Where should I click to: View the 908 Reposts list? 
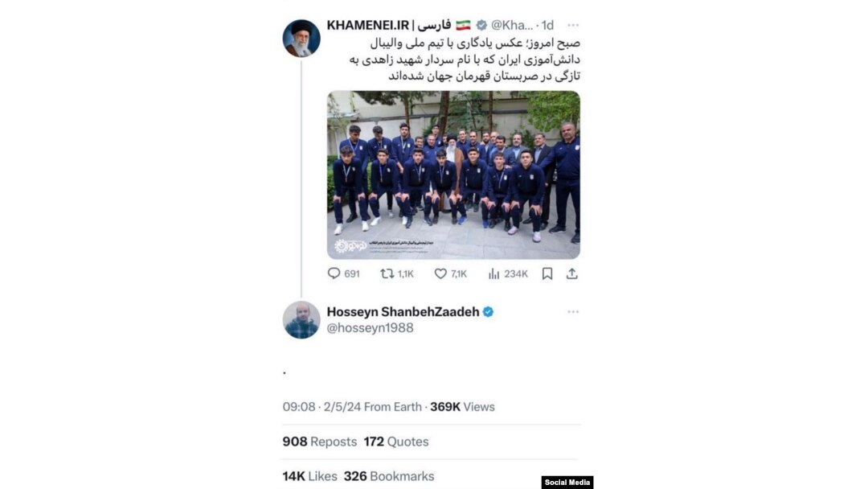coord(319,442)
